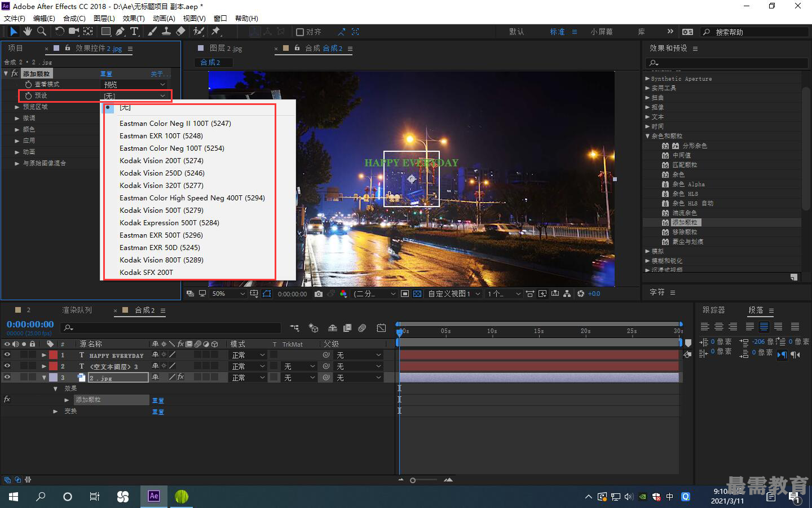Toggle the transparency grid icon
812x508 pixels.
tap(417, 294)
